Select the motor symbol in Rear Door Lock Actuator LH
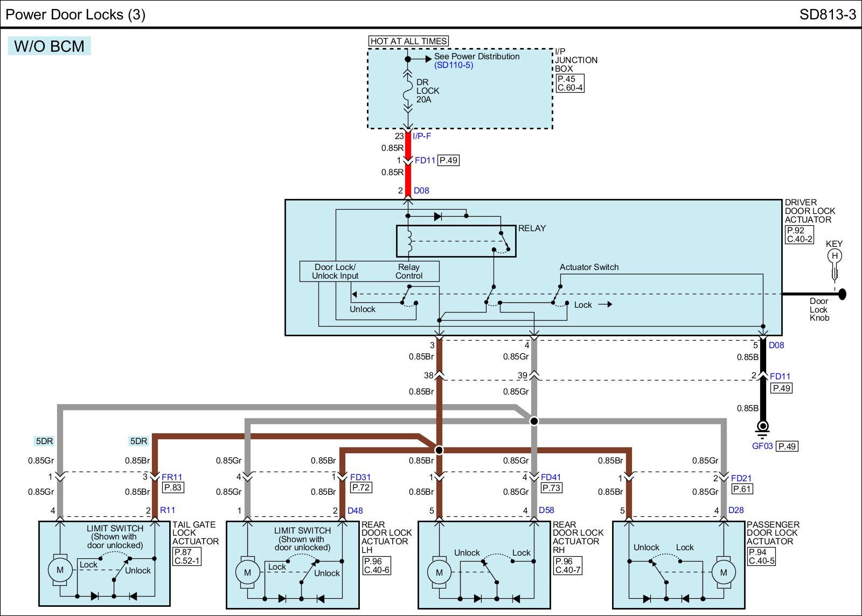The image size is (862, 616). (x=247, y=572)
